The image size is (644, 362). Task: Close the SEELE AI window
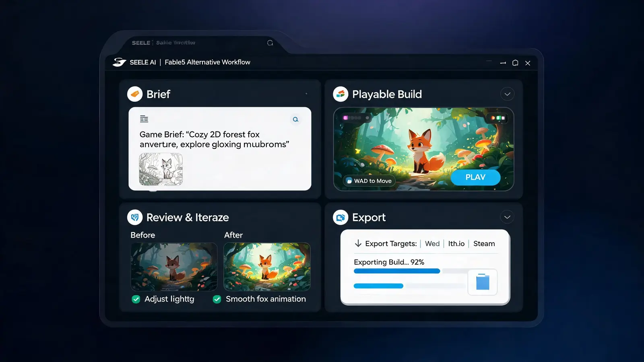coord(528,63)
